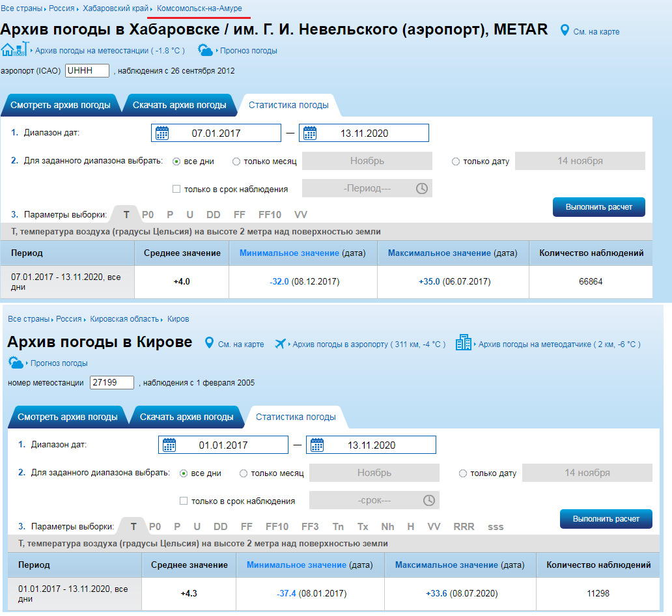Click 'Архив погоды в аэропорту' link
Viewport: 672px width, 616px height.
(x=369, y=344)
